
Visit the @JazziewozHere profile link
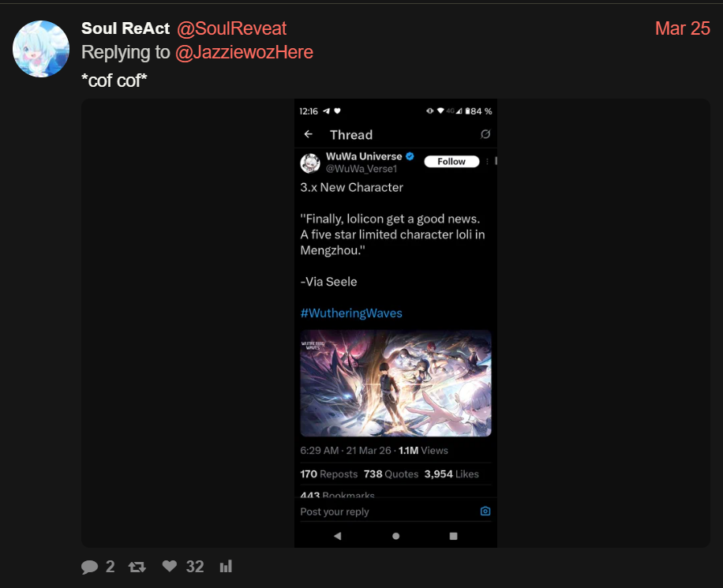tap(243, 52)
